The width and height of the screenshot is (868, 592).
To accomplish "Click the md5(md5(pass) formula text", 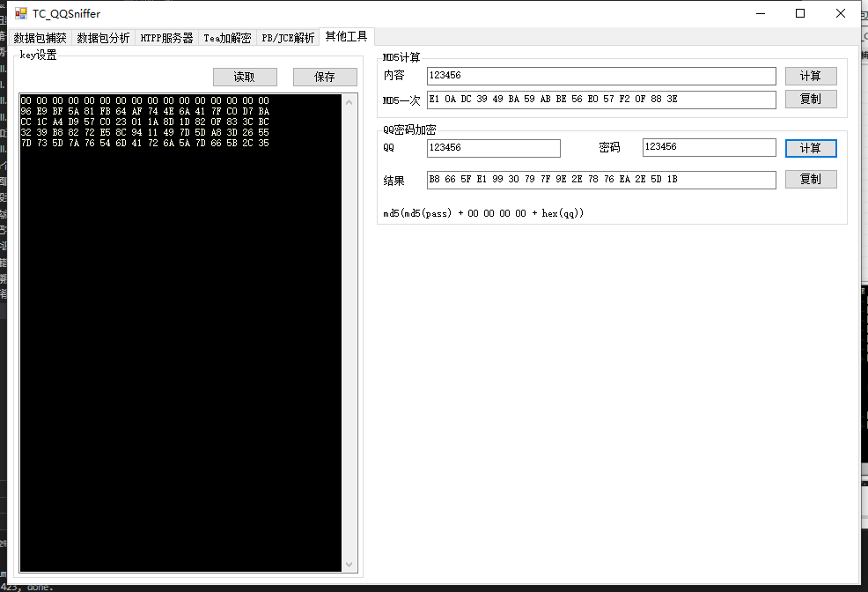I will tap(483, 213).
